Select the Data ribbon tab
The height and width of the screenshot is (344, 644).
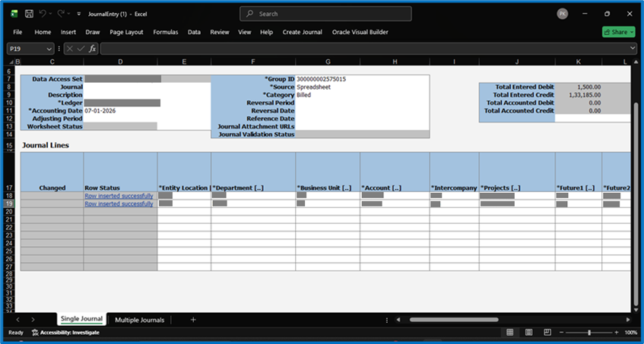[x=194, y=32]
